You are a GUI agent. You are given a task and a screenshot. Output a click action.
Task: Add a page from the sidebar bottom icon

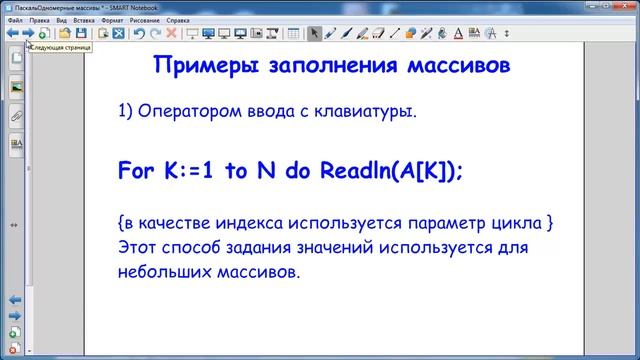point(15,332)
